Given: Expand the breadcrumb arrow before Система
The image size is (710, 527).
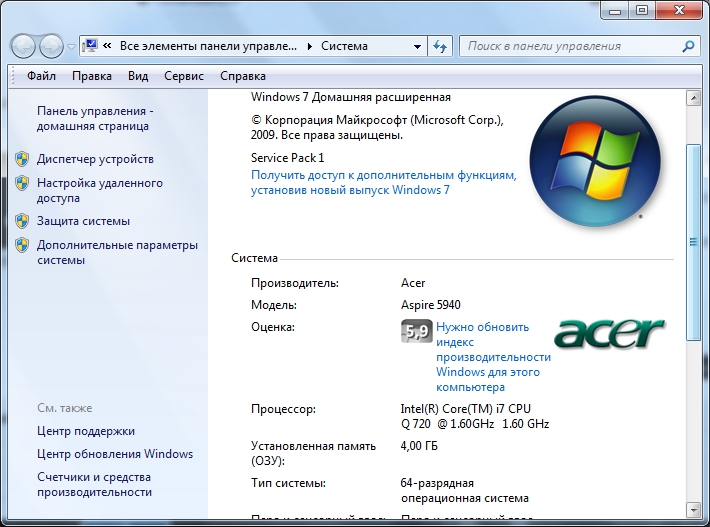Looking at the screenshot, I should pyautogui.click(x=310, y=46).
